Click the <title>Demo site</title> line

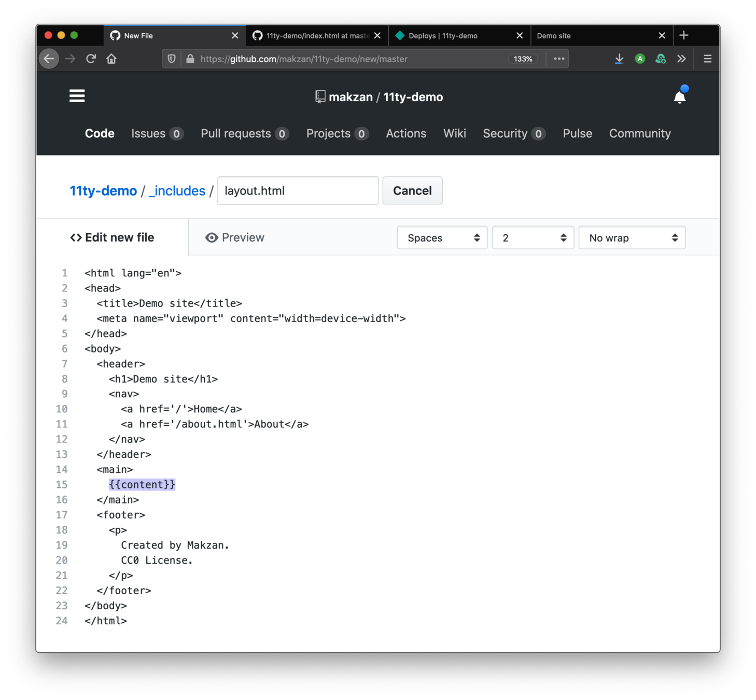click(x=169, y=303)
